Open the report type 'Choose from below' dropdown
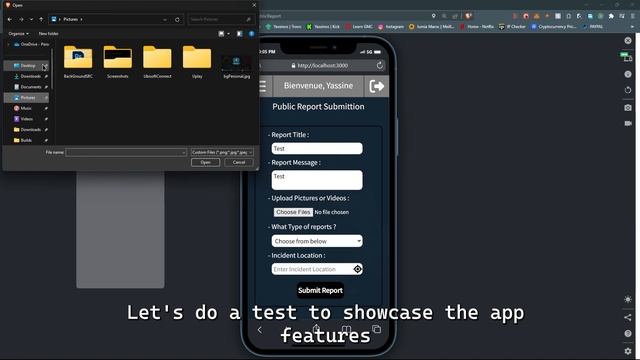The height and width of the screenshot is (360, 640). point(317,241)
